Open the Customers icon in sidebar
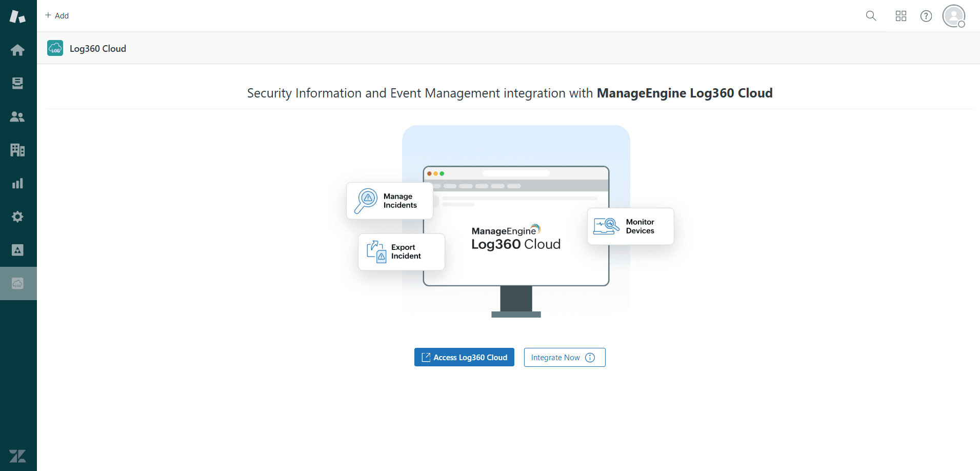 point(17,116)
